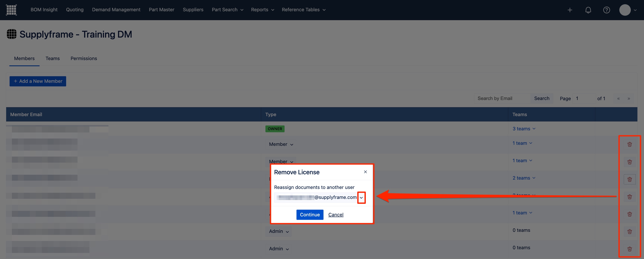
Task: Open Quoting section
Action: point(75,10)
